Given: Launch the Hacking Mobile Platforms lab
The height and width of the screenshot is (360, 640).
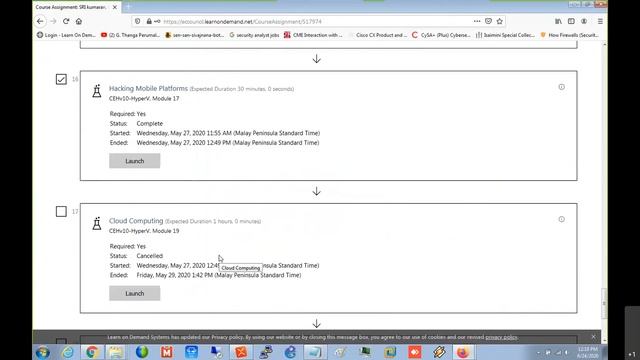Looking at the screenshot, I should pyautogui.click(x=135, y=161).
